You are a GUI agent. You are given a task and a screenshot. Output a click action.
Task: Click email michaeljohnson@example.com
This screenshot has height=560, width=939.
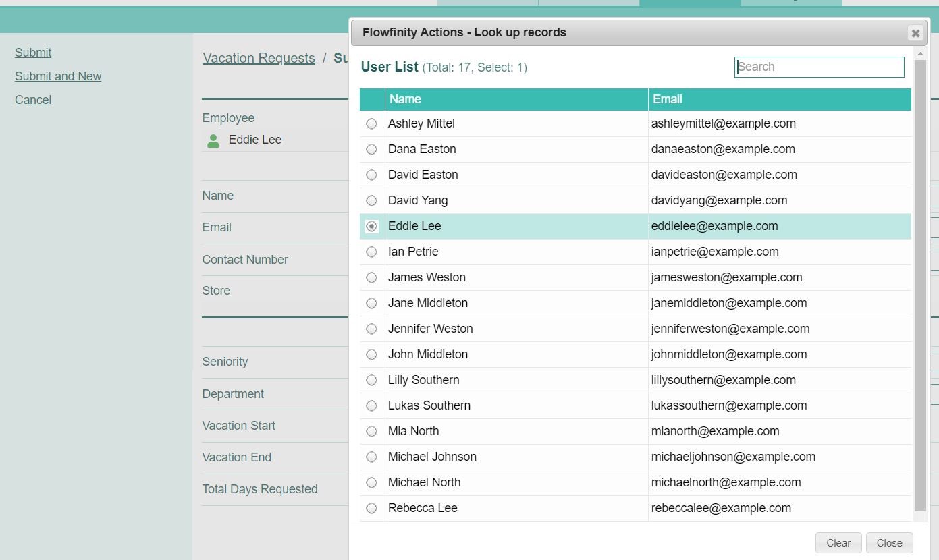tap(733, 457)
